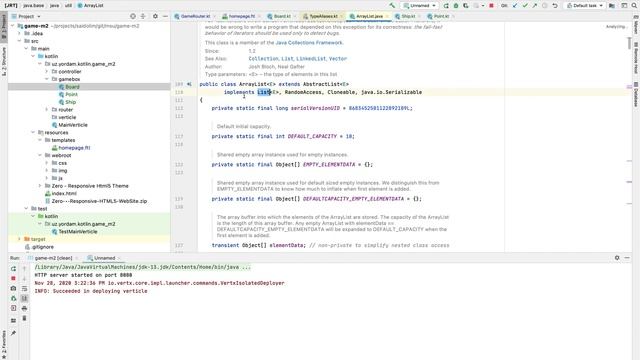Switch to the homepage.ftl editor tab
Viewport: 640px width, 360px height.
coord(242,16)
